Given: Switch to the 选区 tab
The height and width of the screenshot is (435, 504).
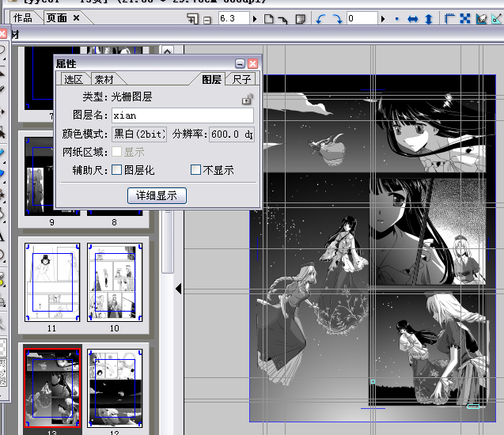Looking at the screenshot, I should [x=74, y=79].
